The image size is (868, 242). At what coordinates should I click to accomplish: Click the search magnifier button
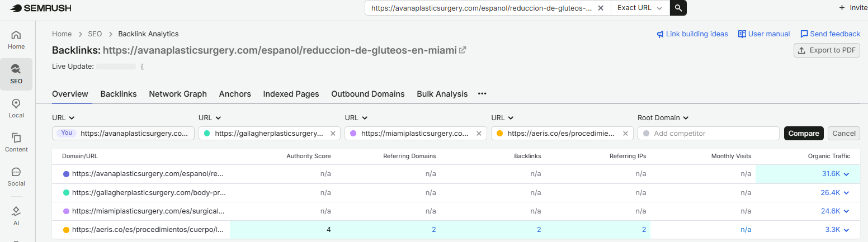click(x=678, y=8)
